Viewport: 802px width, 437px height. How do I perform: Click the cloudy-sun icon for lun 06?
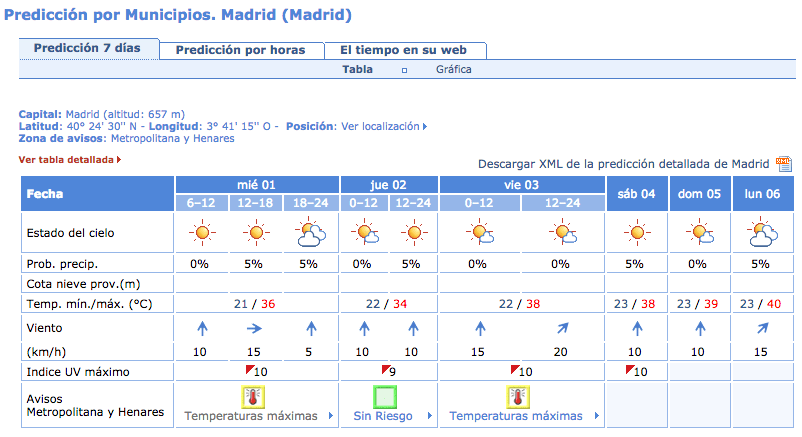(x=762, y=232)
